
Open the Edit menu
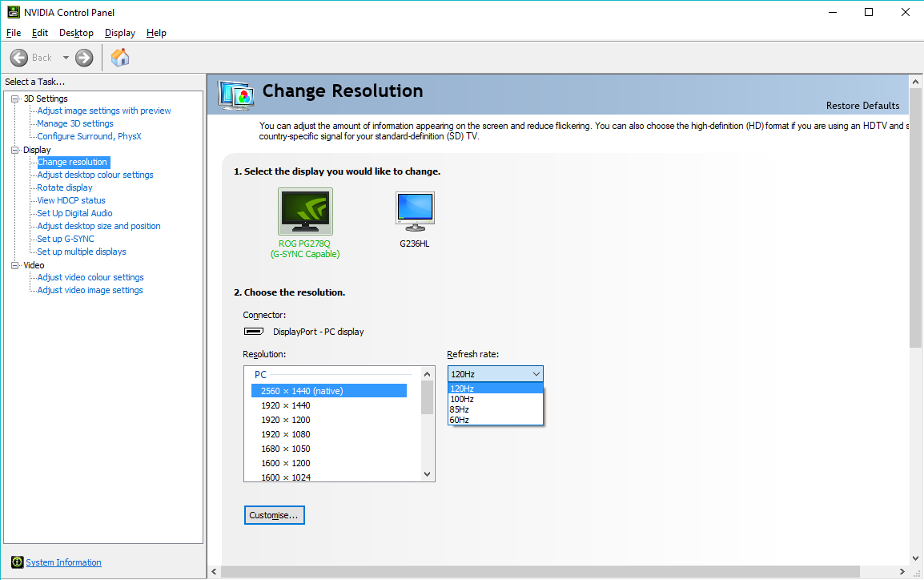40,33
